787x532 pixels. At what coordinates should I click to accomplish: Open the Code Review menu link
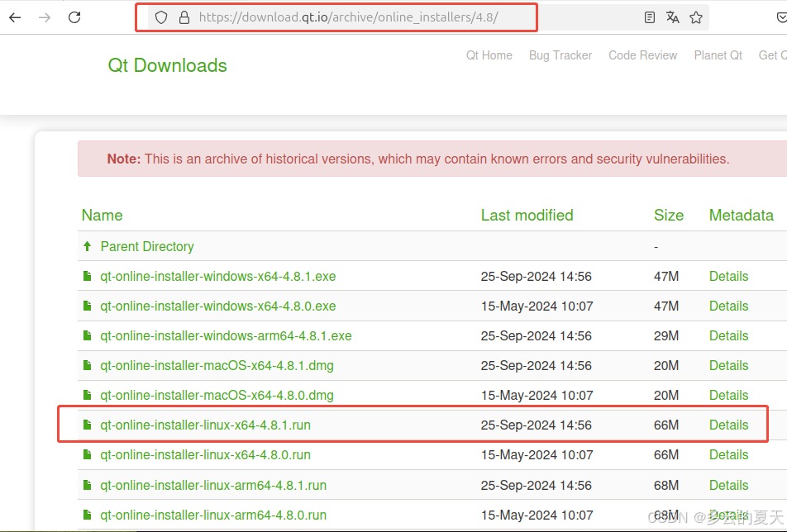(642, 55)
